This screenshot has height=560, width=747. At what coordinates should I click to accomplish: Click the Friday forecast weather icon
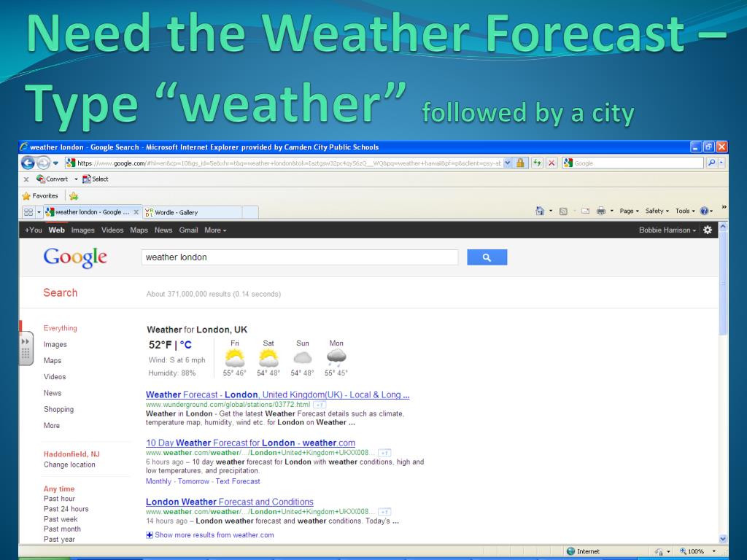pos(234,357)
